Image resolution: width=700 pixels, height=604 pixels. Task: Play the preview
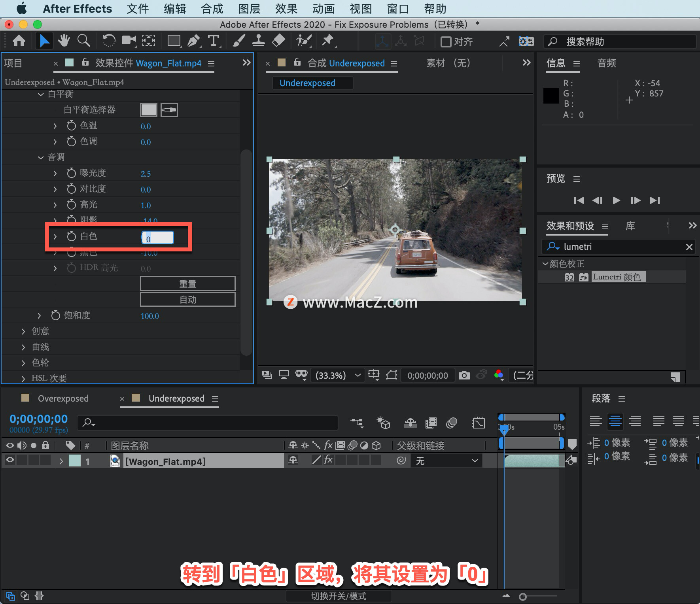616,200
